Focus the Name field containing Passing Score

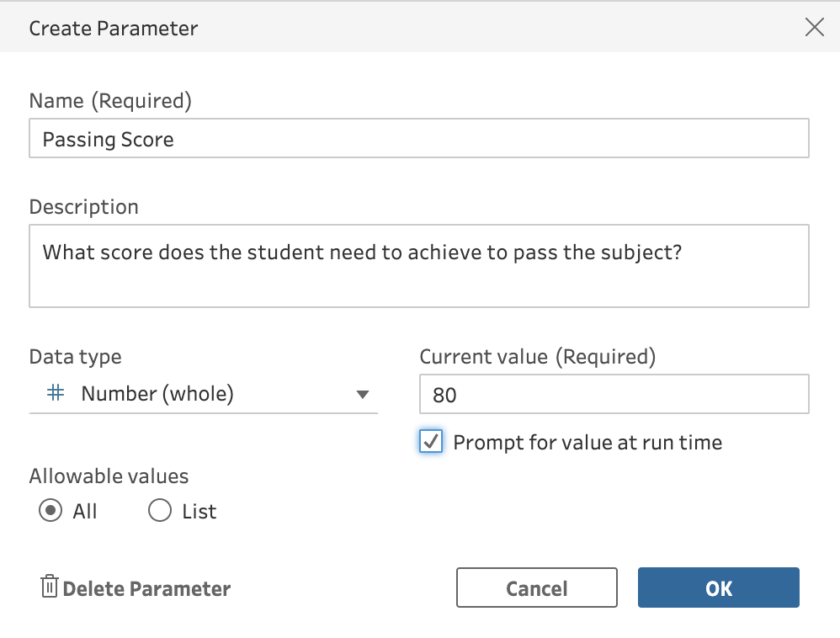pyautogui.click(x=418, y=139)
